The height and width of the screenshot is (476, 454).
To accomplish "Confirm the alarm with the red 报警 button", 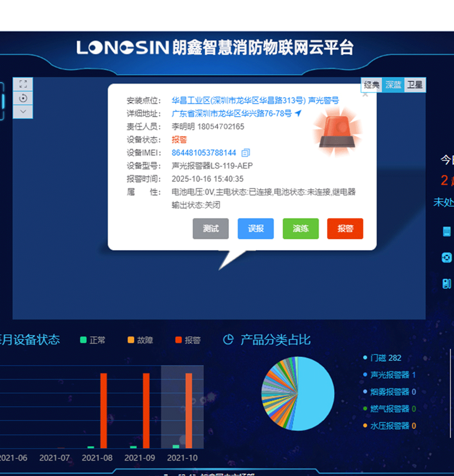I will (x=345, y=228).
